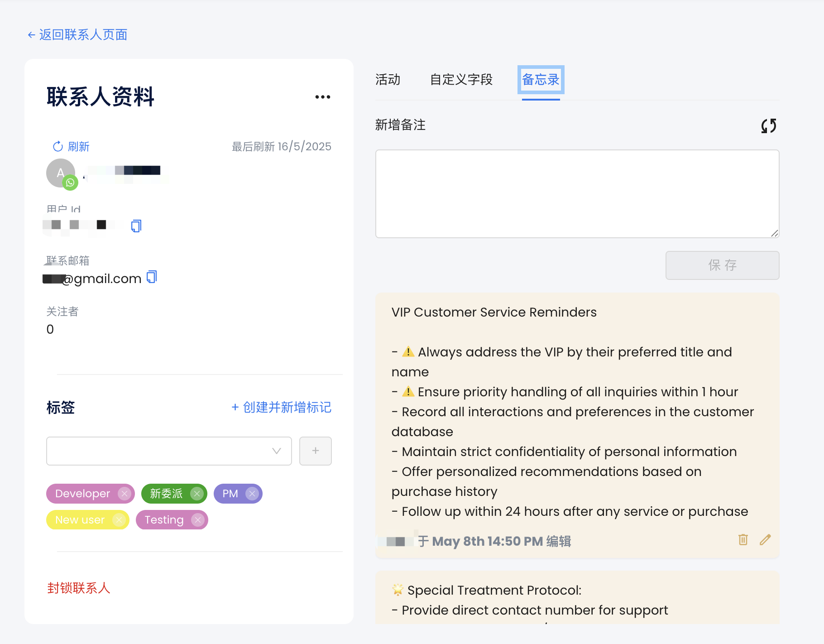Delete the VIP Customer Service Reminders note
This screenshot has width=824, height=644.
(743, 539)
